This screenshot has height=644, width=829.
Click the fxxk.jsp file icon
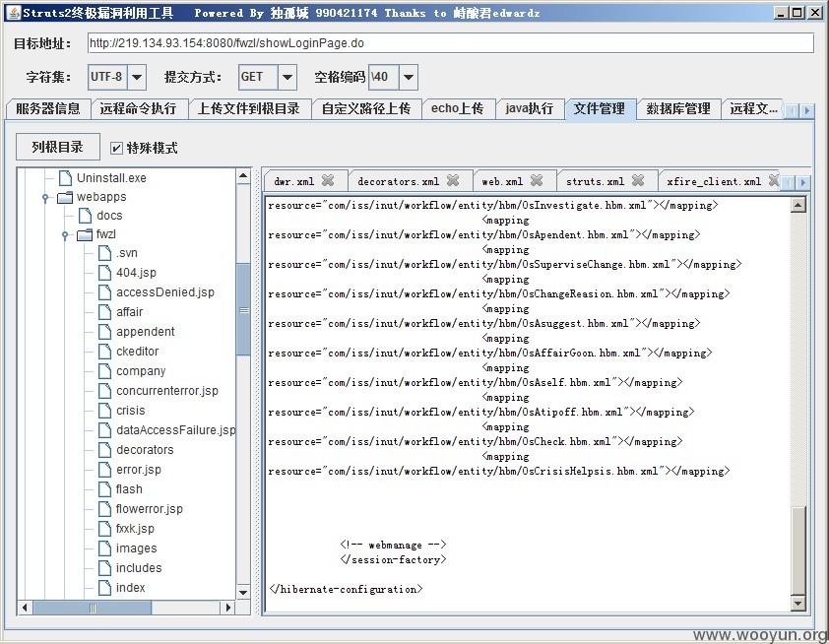(x=104, y=529)
